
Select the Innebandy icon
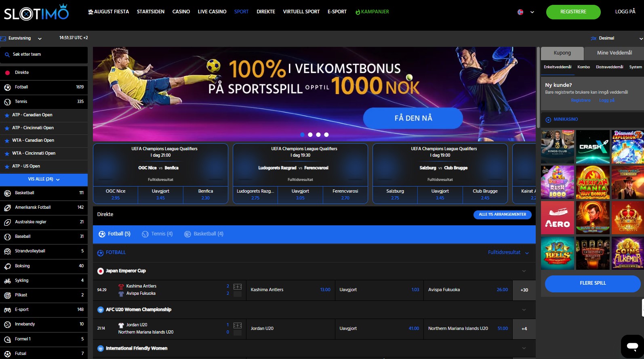7,324
